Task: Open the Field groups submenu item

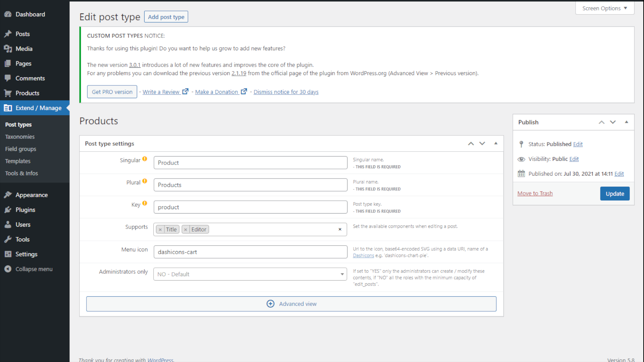Action: 20,149
